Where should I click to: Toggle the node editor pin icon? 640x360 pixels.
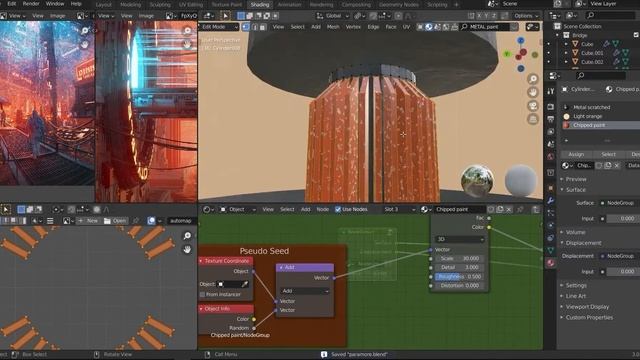(520, 209)
